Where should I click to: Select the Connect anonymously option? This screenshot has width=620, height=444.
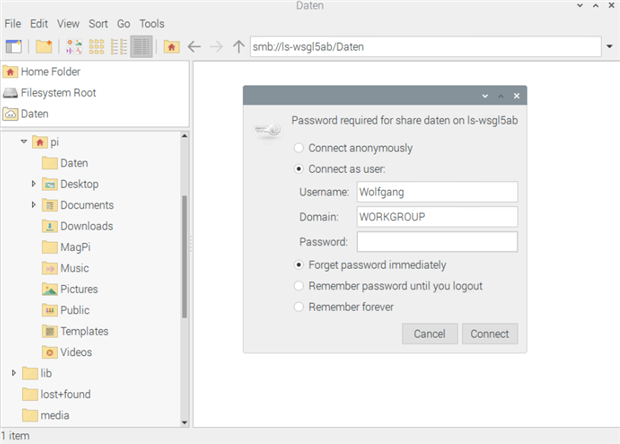pos(299,148)
